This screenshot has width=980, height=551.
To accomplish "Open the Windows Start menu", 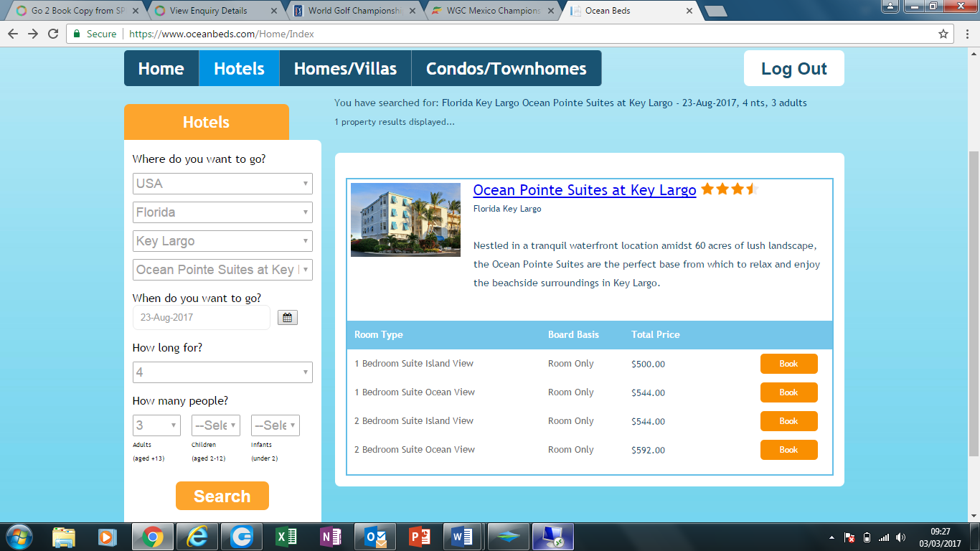I will 19,537.
